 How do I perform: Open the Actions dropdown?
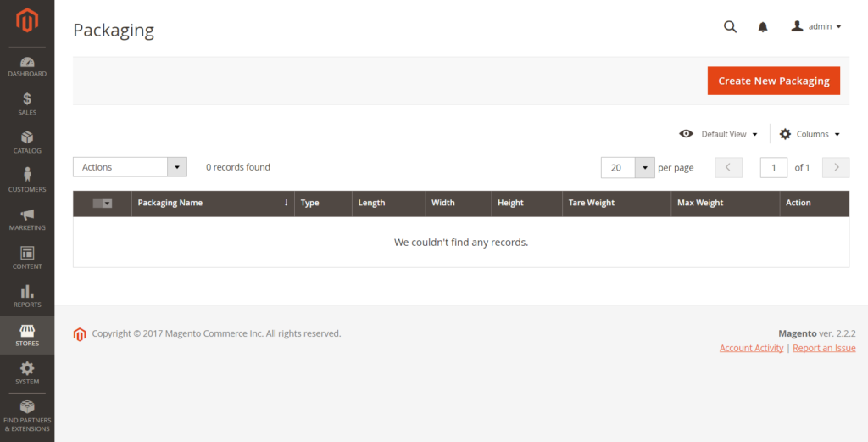click(131, 167)
